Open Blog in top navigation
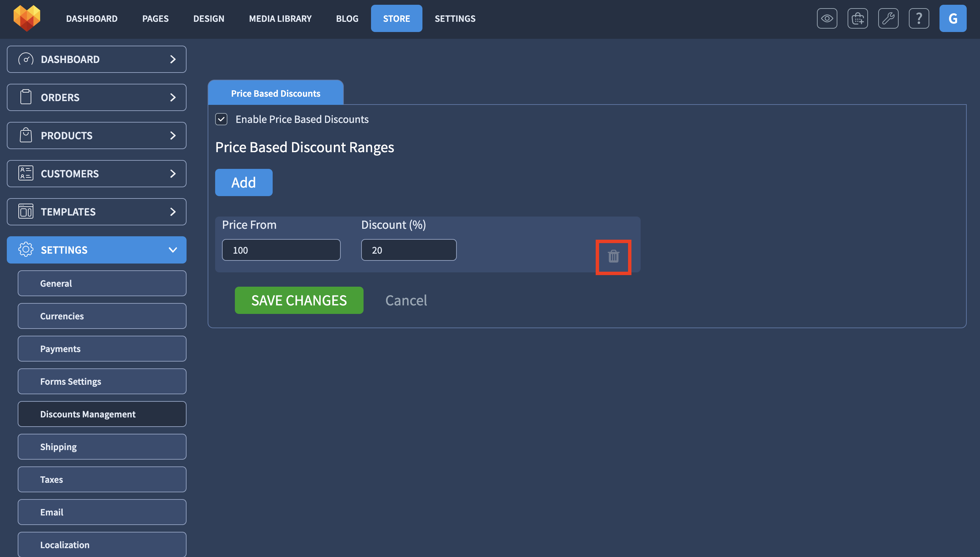 [347, 18]
